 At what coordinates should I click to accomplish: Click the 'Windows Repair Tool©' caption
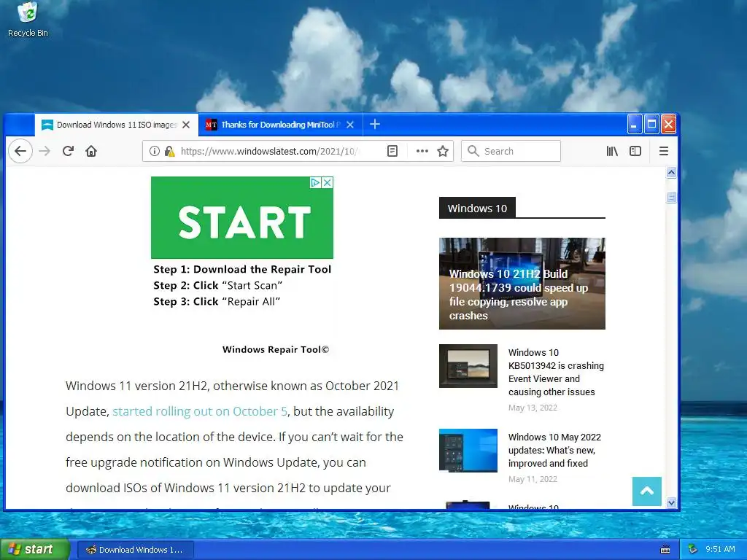pos(275,349)
